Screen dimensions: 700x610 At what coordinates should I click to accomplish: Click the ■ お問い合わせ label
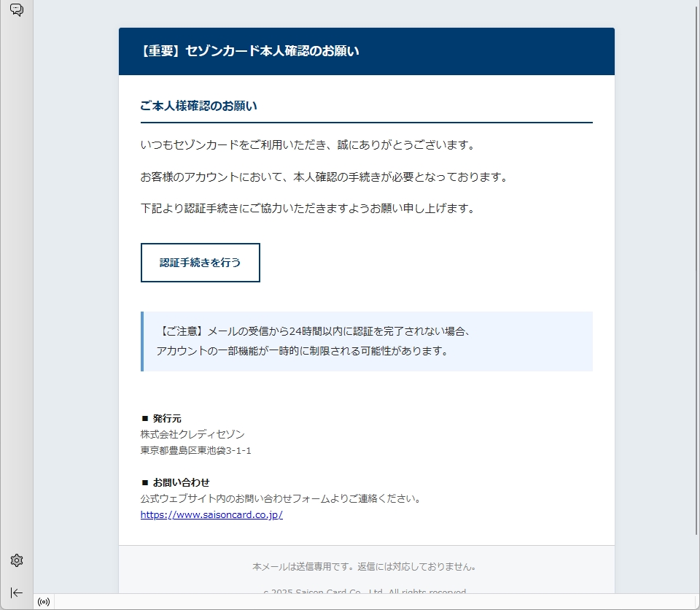pyautogui.click(x=175, y=482)
